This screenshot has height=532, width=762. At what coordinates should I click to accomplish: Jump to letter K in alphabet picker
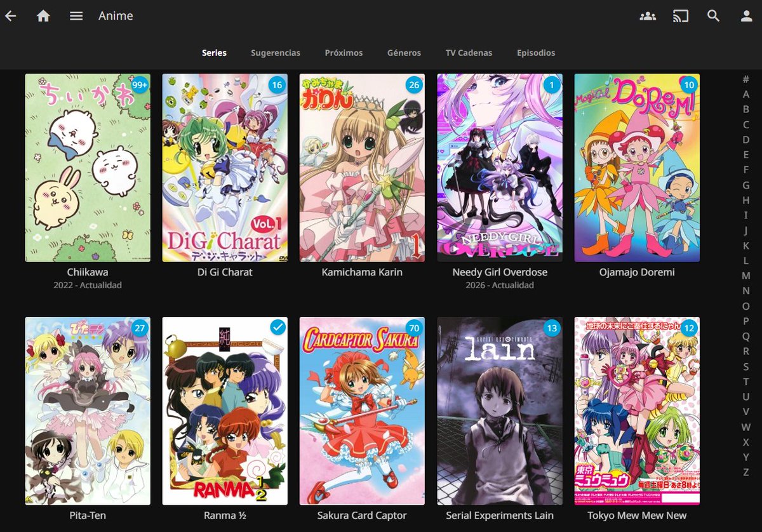point(746,245)
